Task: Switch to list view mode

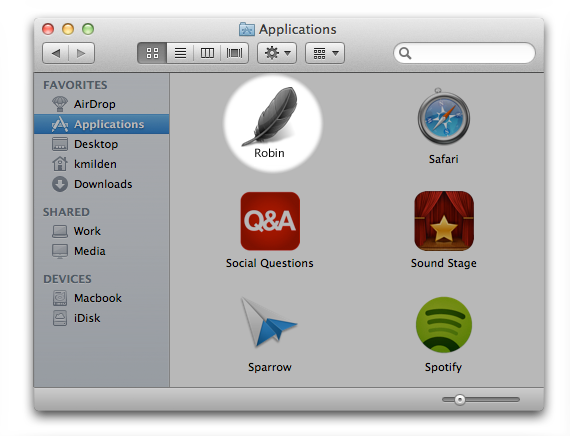Action: pyautogui.click(x=180, y=53)
